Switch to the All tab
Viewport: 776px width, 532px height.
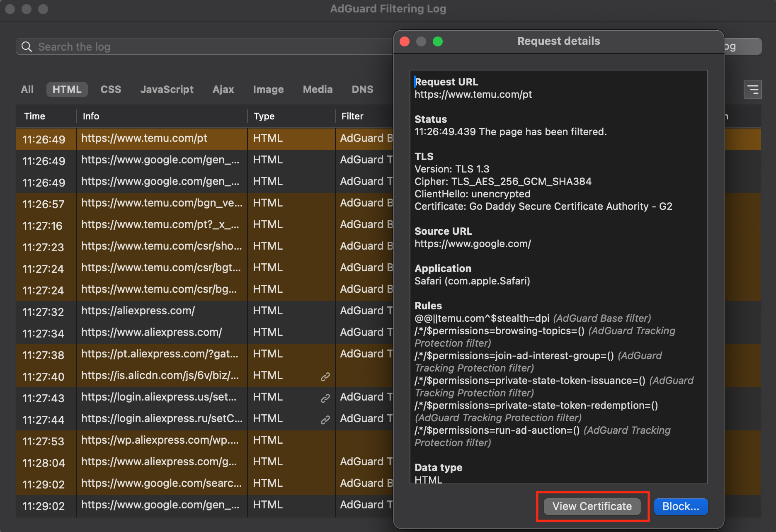tap(27, 89)
